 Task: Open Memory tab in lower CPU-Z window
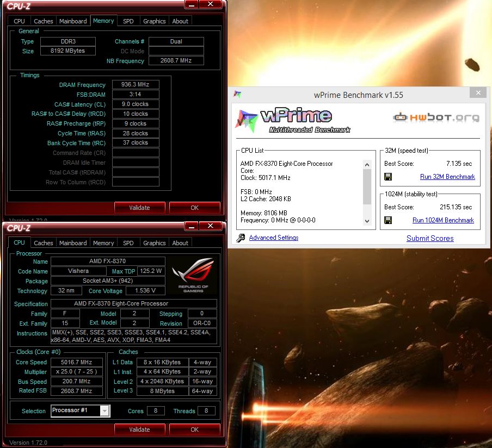point(103,243)
